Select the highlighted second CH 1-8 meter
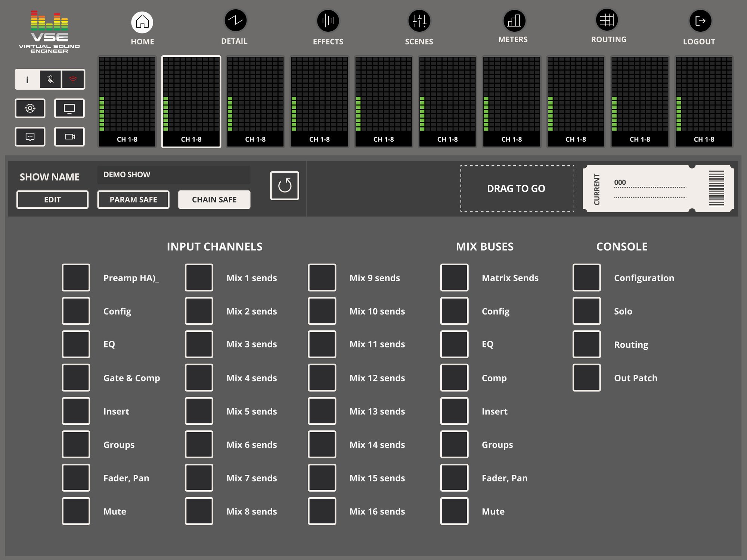The image size is (747, 560). pyautogui.click(x=191, y=102)
